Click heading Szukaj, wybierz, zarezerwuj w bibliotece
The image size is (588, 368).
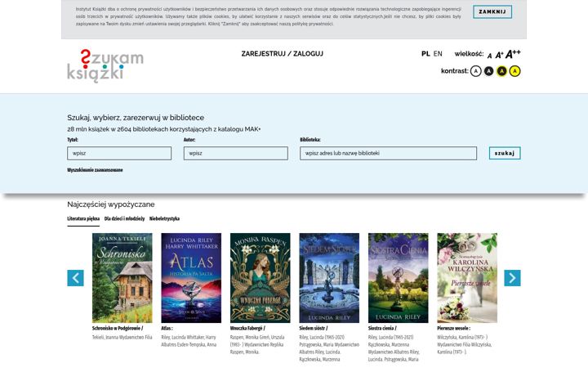point(136,118)
